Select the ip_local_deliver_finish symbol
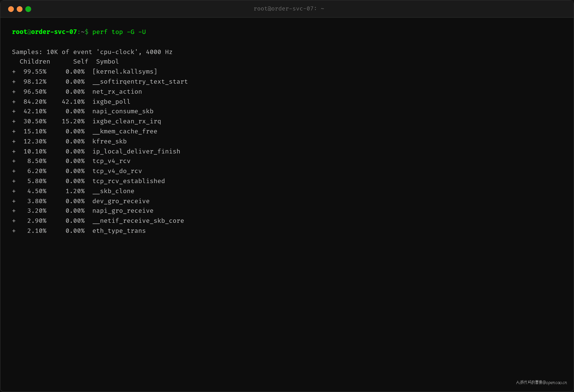The width and height of the screenshot is (574, 392). tap(136, 151)
